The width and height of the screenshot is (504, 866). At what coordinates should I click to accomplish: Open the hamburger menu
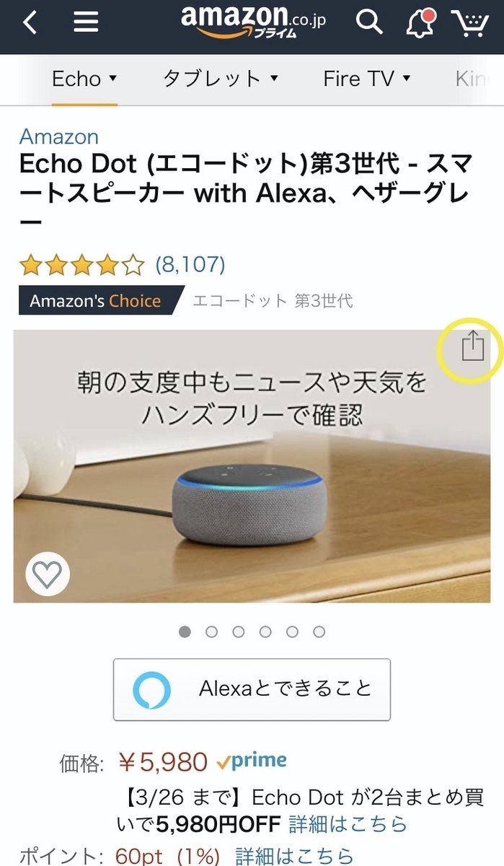tap(86, 23)
